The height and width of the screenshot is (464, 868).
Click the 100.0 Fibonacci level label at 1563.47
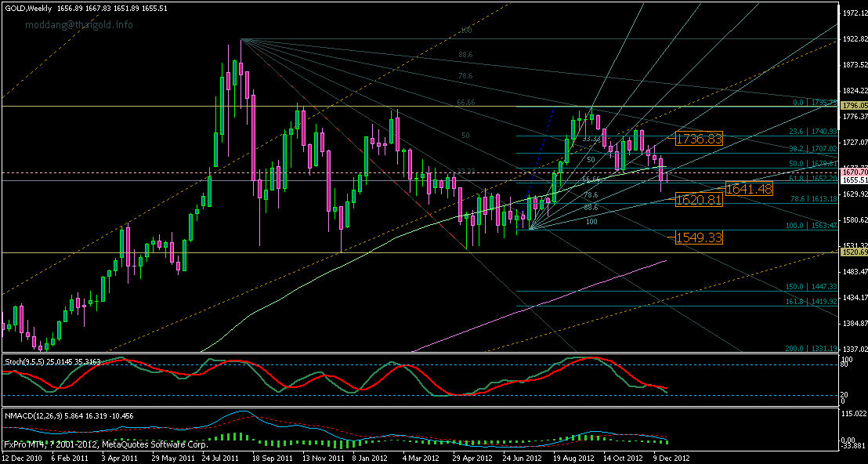click(812, 226)
